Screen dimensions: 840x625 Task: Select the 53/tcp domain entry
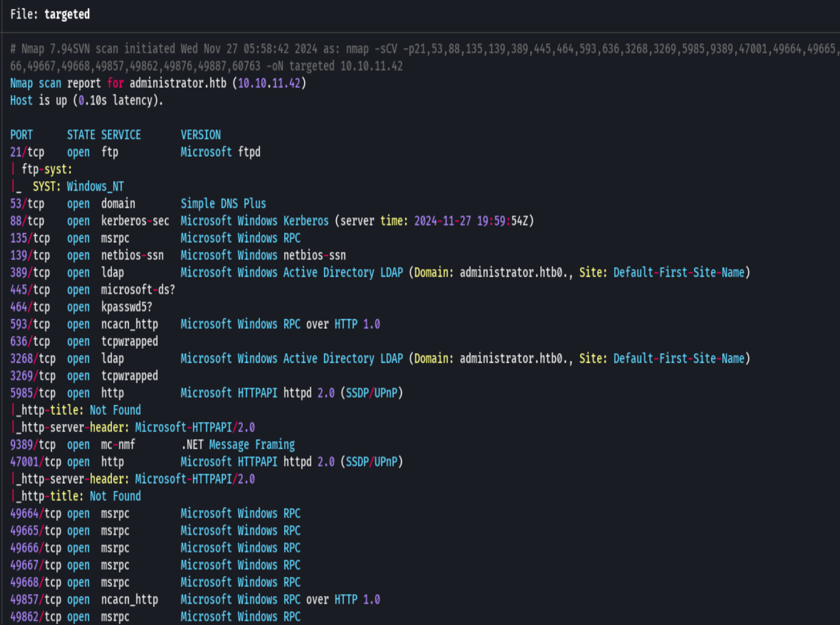(x=27, y=203)
